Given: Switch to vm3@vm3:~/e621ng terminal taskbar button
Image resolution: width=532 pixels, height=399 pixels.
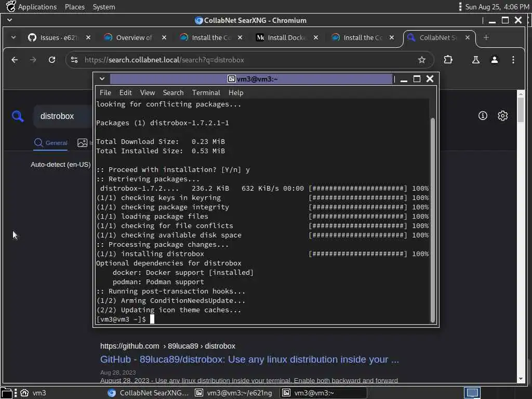Looking at the screenshot, I should tap(234, 393).
